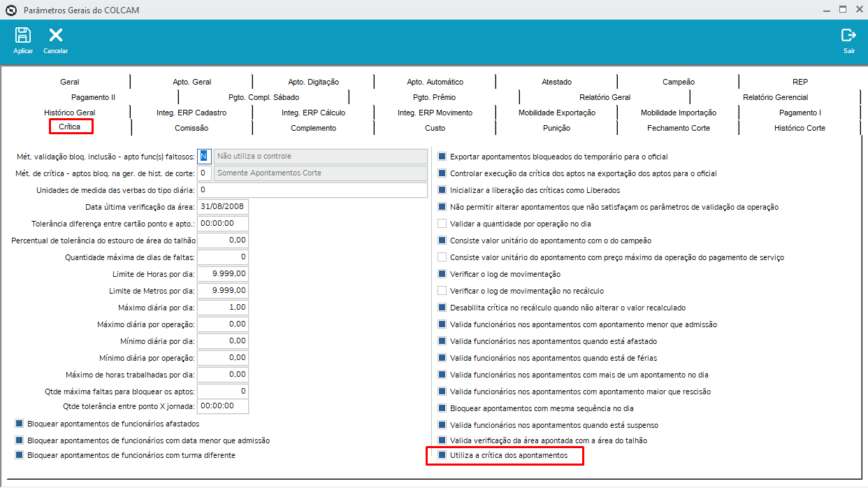This screenshot has width=868, height=488.
Task: Open the Mobilidade Exportação tab
Action: point(557,113)
